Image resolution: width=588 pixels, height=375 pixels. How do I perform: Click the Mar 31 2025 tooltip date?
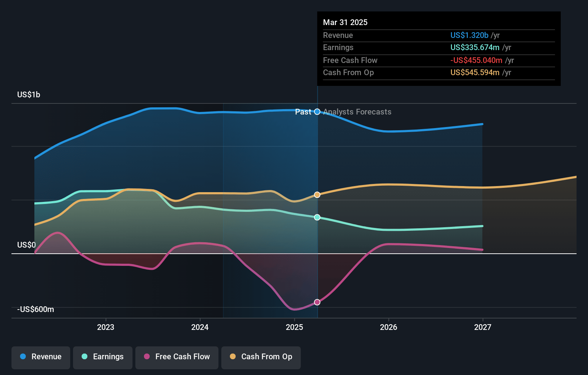[345, 22]
